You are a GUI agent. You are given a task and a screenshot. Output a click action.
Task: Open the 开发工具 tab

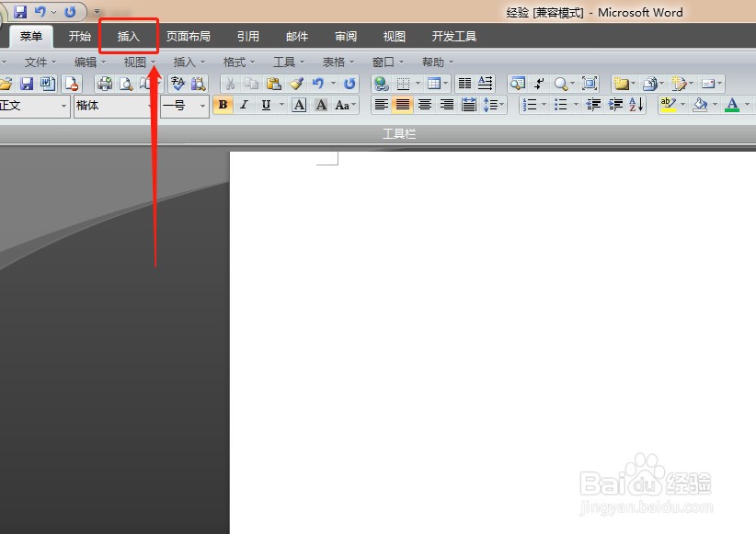pyautogui.click(x=454, y=36)
